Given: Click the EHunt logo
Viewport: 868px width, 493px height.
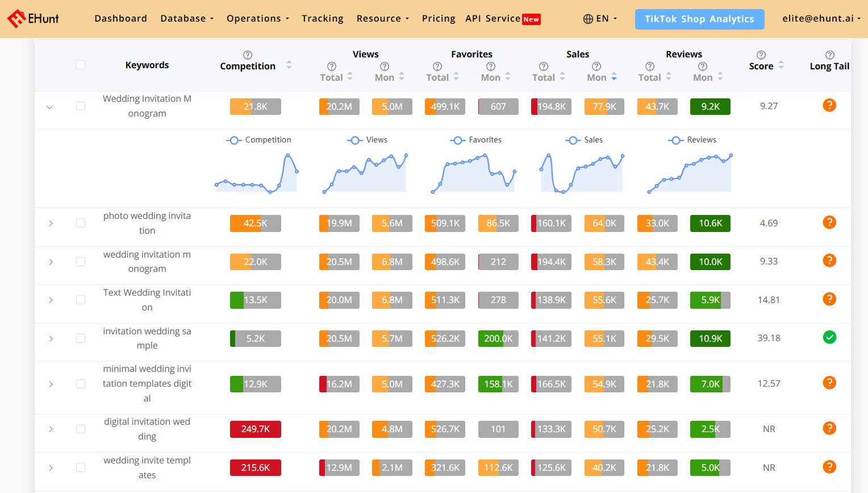Looking at the screenshot, I should (33, 19).
